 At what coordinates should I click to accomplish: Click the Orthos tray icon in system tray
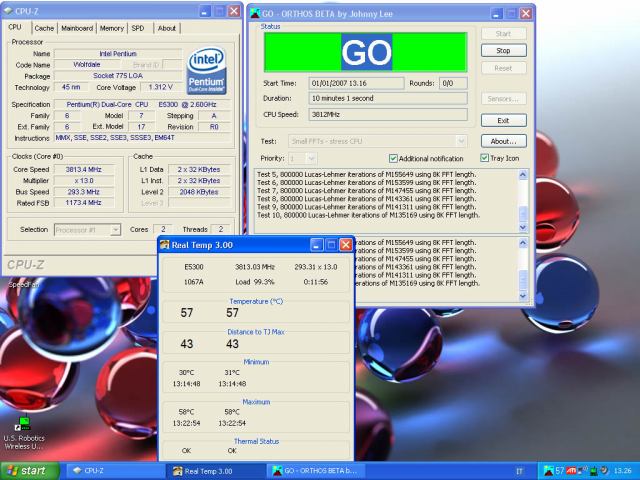click(x=549, y=471)
